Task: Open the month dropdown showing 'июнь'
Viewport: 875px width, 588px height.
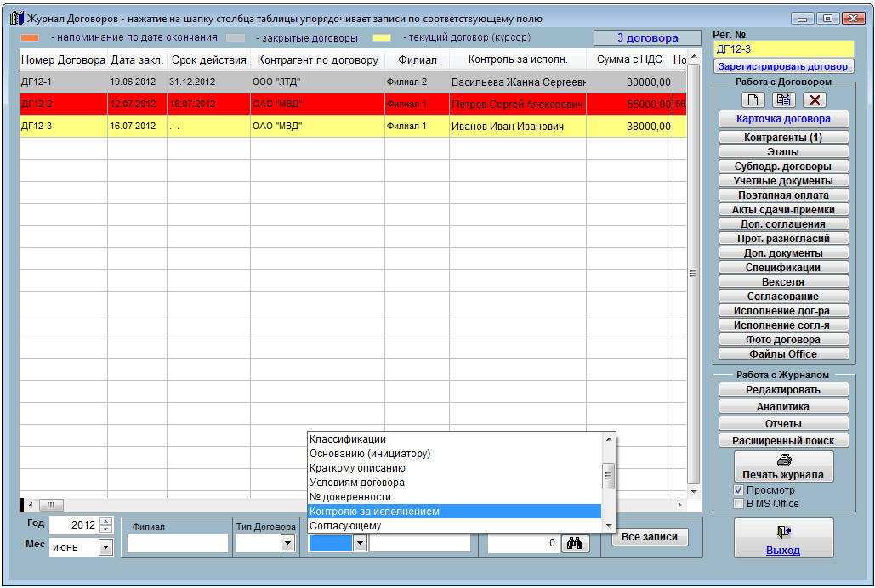Action: click(x=105, y=547)
